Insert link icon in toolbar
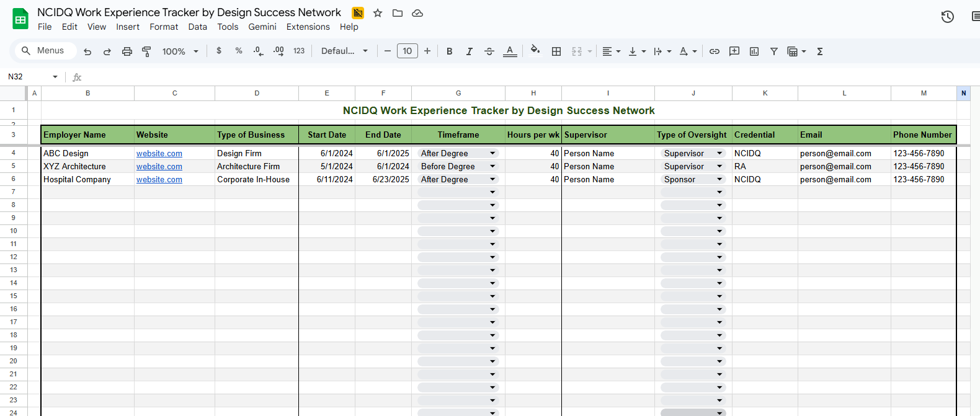Screen dimensions: 980x416 (715, 51)
